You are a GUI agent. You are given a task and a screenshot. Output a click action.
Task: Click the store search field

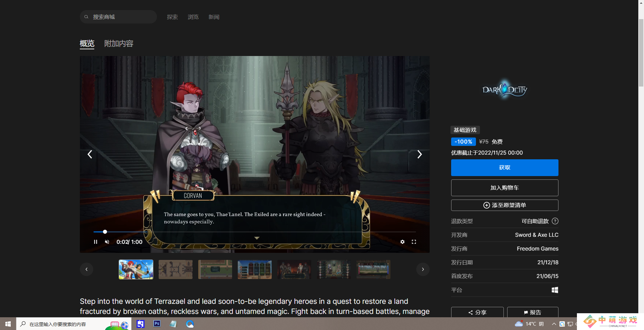[x=118, y=17]
